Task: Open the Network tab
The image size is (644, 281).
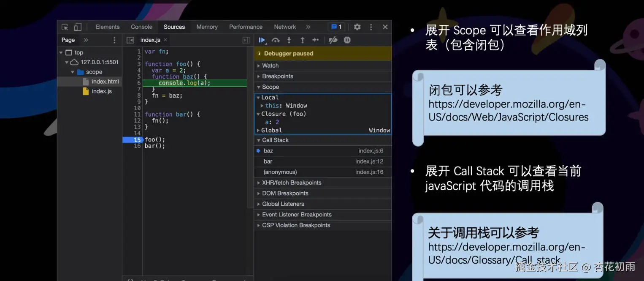Action: click(285, 27)
